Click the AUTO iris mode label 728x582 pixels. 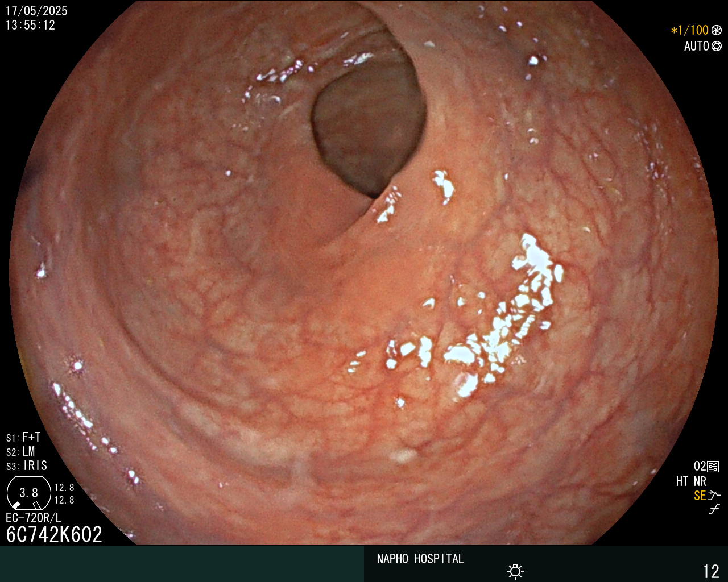[697, 46]
